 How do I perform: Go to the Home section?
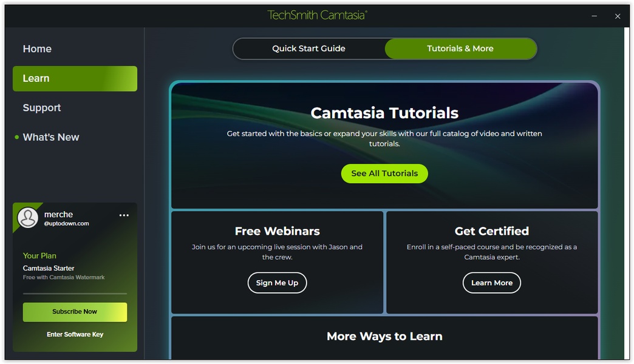coord(37,49)
